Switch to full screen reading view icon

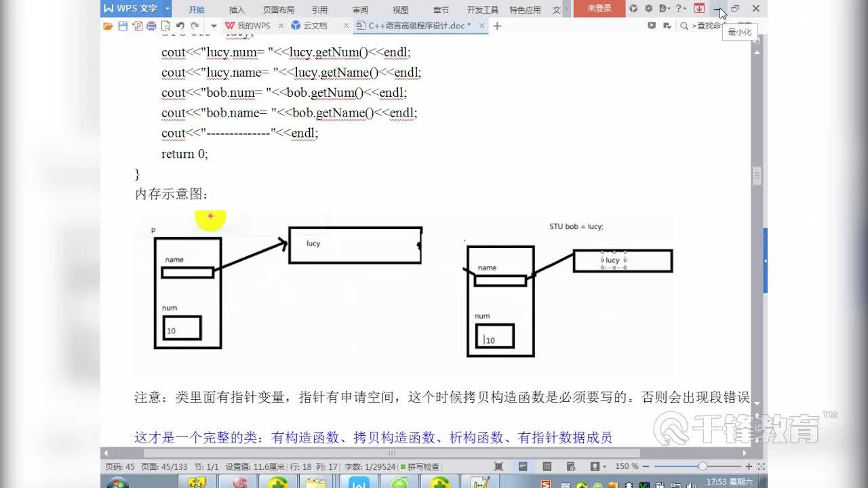coord(498,466)
